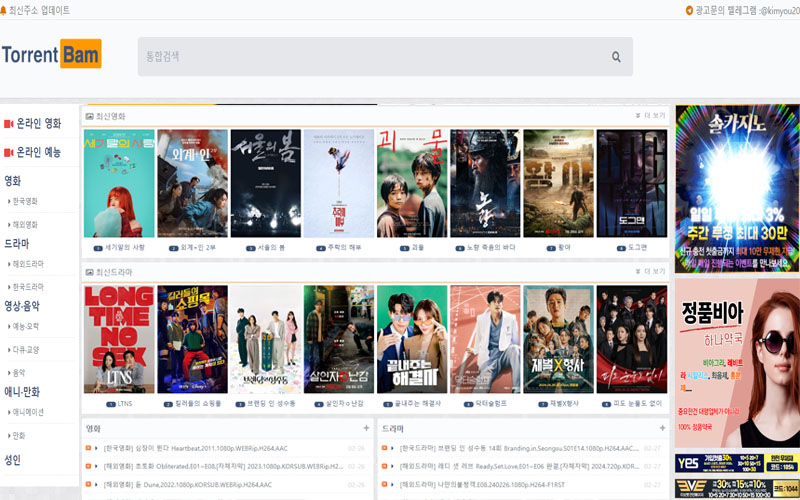Open the 외계+인 2부 movie poster

192,183
